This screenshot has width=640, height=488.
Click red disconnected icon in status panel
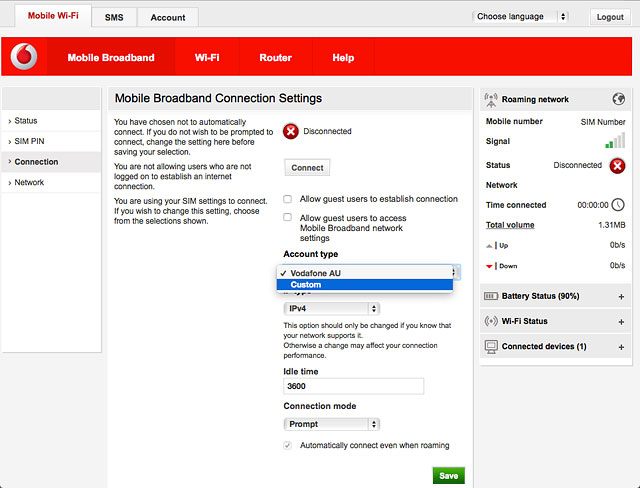click(x=617, y=165)
